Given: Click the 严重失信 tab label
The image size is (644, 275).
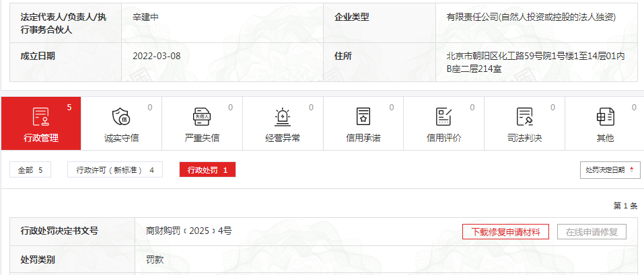Looking at the screenshot, I should click(202, 138).
